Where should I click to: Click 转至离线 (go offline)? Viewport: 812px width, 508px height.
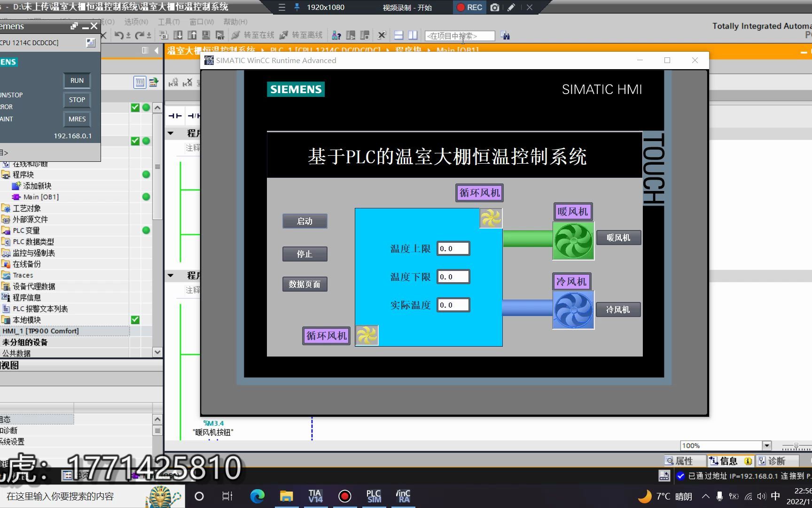point(301,35)
